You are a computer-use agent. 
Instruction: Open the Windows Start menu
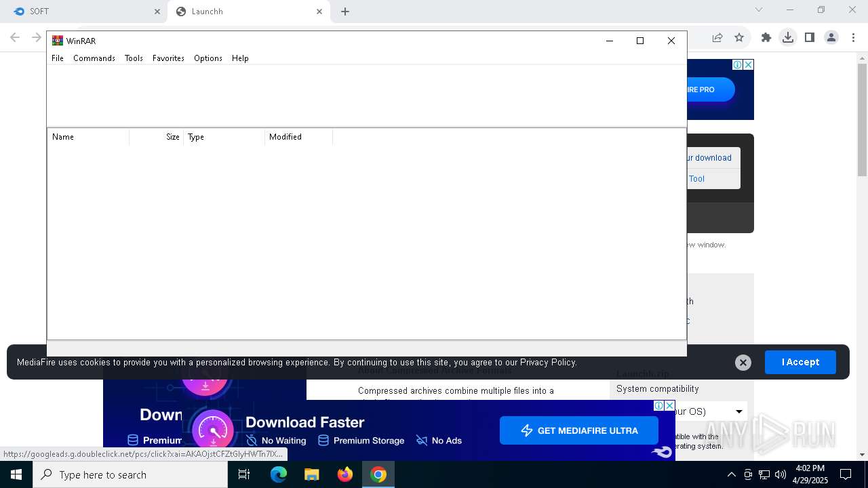(16, 474)
